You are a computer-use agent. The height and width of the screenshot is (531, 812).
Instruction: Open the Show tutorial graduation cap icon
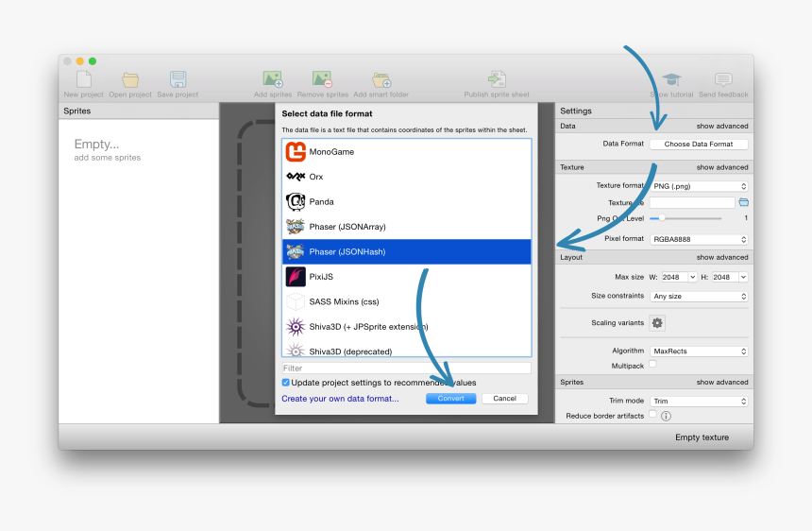click(x=671, y=79)
